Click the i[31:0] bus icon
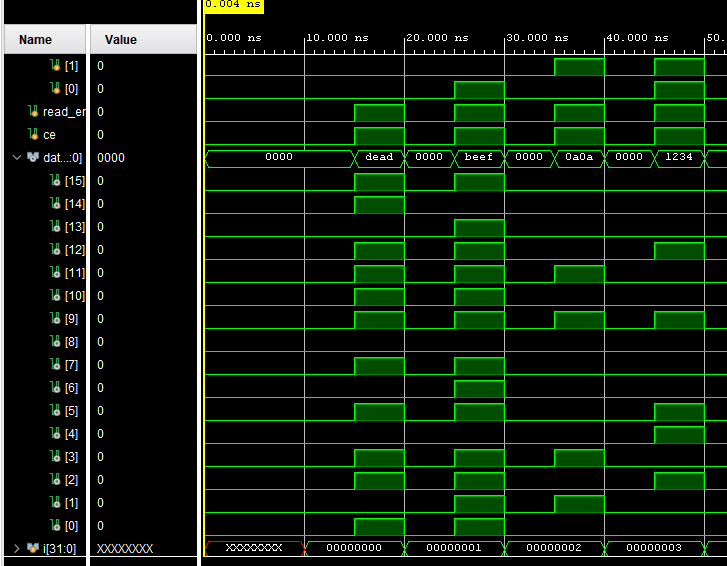Image resolution: width=727 pixels, height=566 pixels. 33,549
